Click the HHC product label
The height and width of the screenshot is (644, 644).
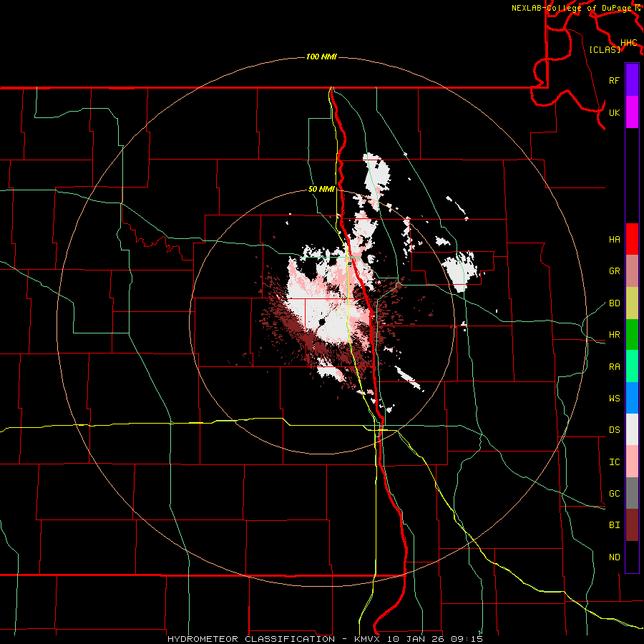coord(628,43)
